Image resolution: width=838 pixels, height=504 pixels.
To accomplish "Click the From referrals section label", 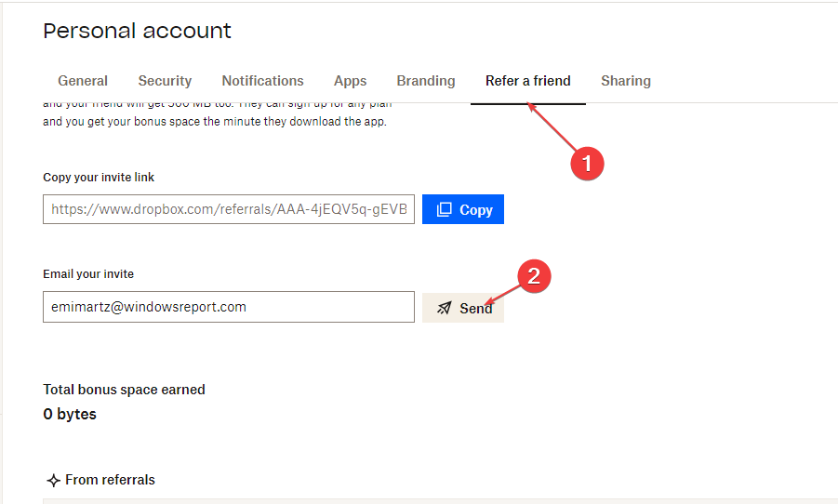I will (x=110, y=480).
